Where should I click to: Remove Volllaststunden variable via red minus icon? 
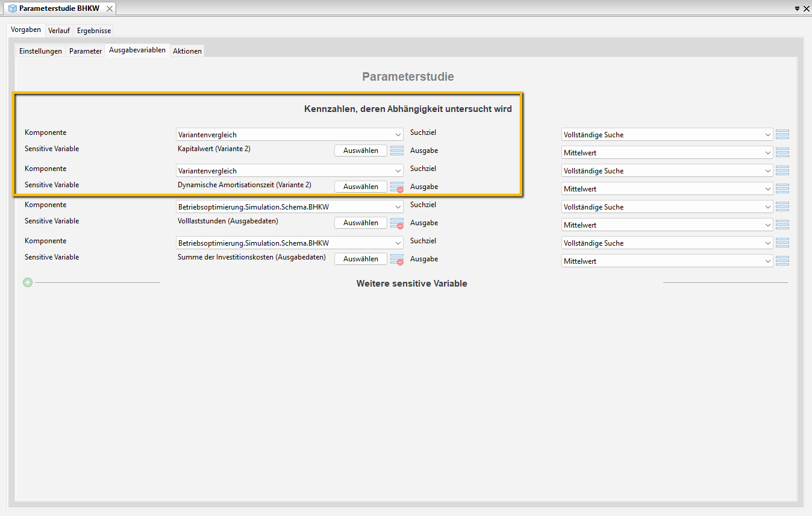coord(400,226)
